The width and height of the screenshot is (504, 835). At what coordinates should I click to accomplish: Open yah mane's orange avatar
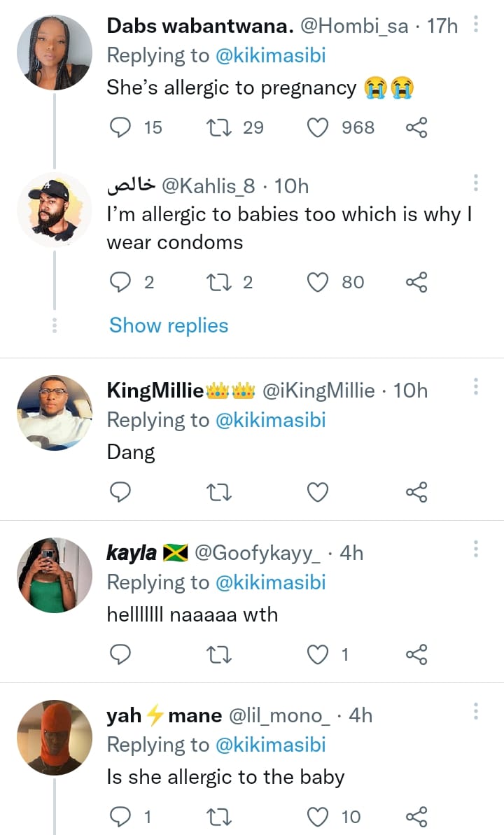(54, 737)
